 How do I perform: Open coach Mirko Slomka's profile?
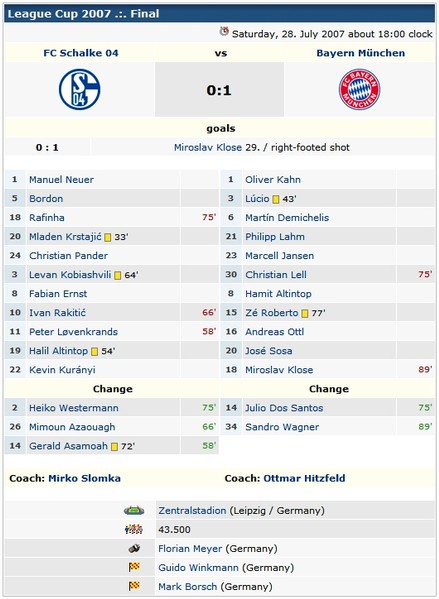click(84, 478)
